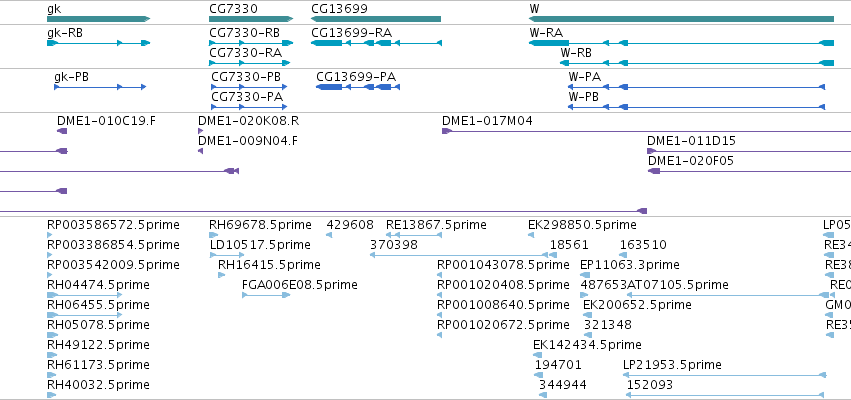Select the CG13699 gene feature
Viewport: 851px width, 400px height.
tap(376, 19)
